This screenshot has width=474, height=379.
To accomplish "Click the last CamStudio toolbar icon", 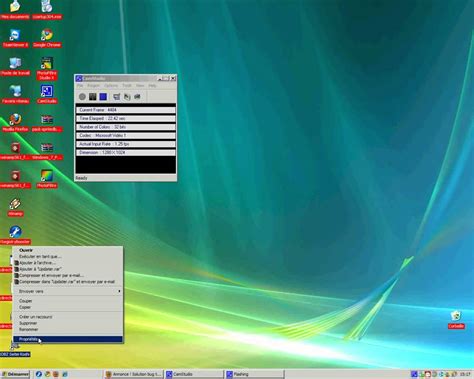I will click(x=137, y=97).
